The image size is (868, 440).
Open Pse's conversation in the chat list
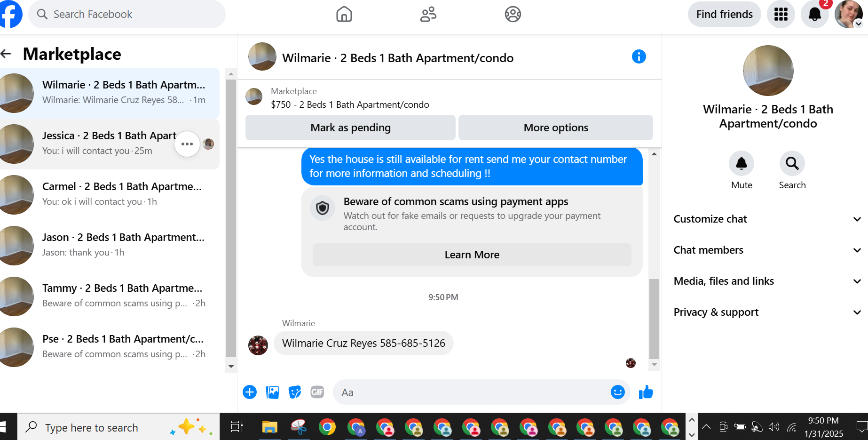pos(110,347)
